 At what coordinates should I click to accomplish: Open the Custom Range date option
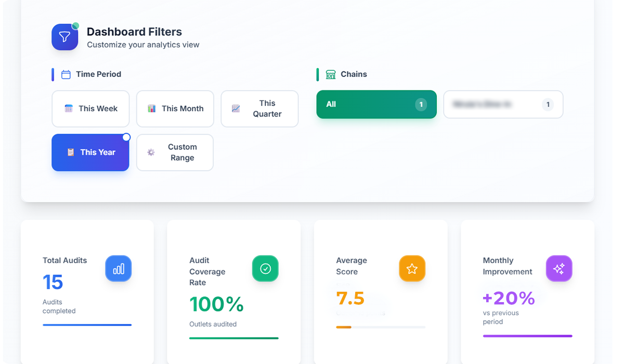[175, 152]
